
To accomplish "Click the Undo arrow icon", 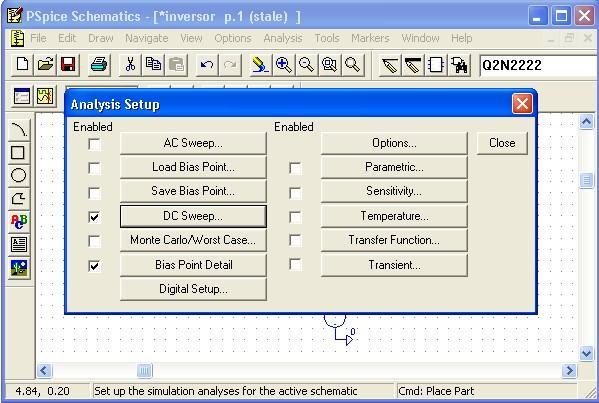I will pos(207,64).
